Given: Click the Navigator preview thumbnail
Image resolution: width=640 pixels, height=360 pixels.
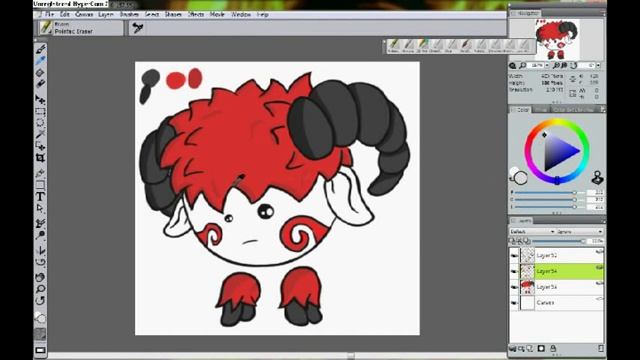Looking at the screenshot, I should click(x=556, y=40).
